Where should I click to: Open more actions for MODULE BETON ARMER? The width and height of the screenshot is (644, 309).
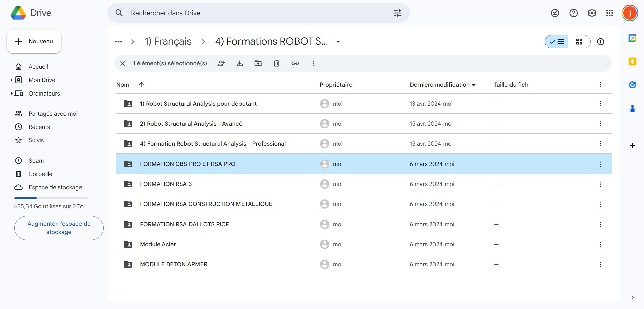click(x=601, y=264)
